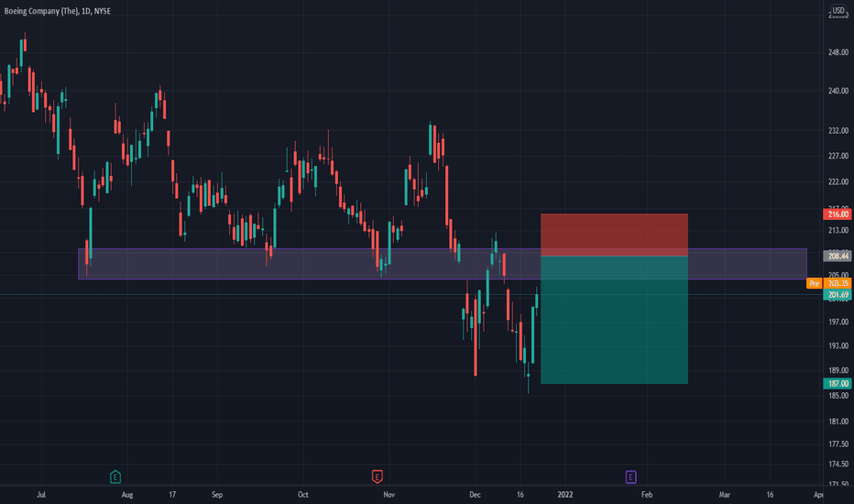854x504 pixels.
Task: Click the Oct label on time axis
Action: (x=302, y=495)
